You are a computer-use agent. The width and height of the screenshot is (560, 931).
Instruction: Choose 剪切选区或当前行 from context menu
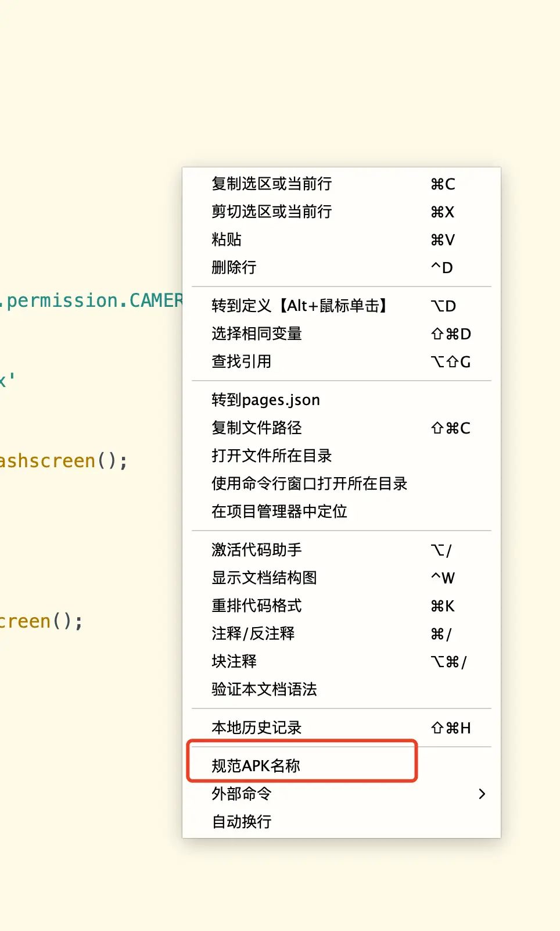click(272, 212)
